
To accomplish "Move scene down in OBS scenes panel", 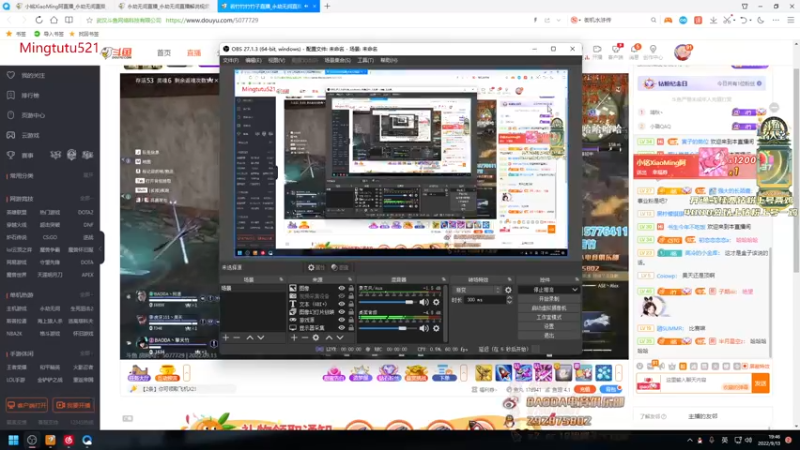I will 261,338.
